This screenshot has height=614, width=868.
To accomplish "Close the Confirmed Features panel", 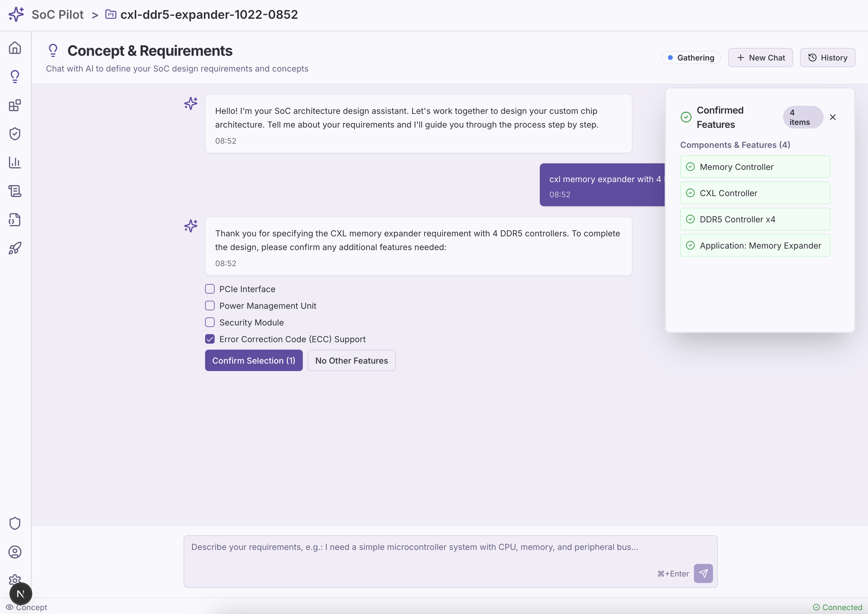I will tap(833, 117).
